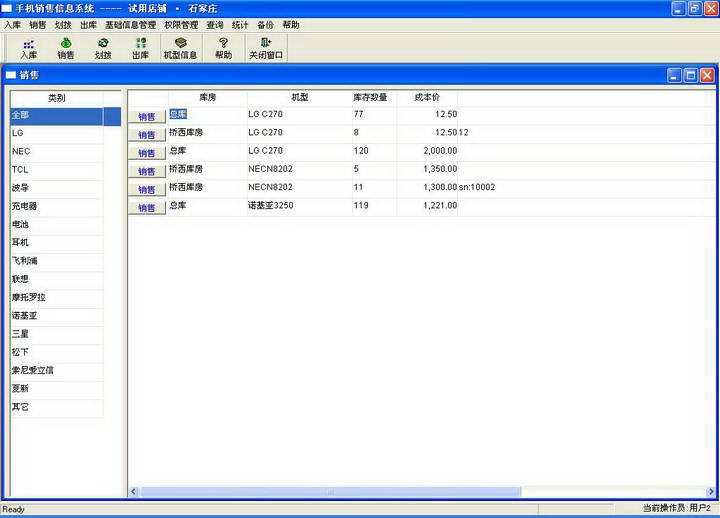Select the 松下 category
Viewport: 720px width, 518px height.
[56, 352]
